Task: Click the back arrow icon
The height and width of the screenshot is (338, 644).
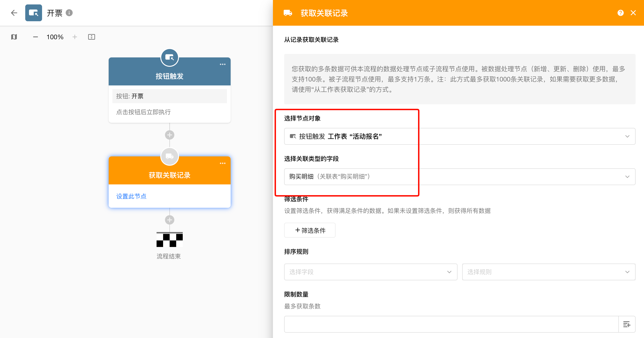Action: point(14,13)
